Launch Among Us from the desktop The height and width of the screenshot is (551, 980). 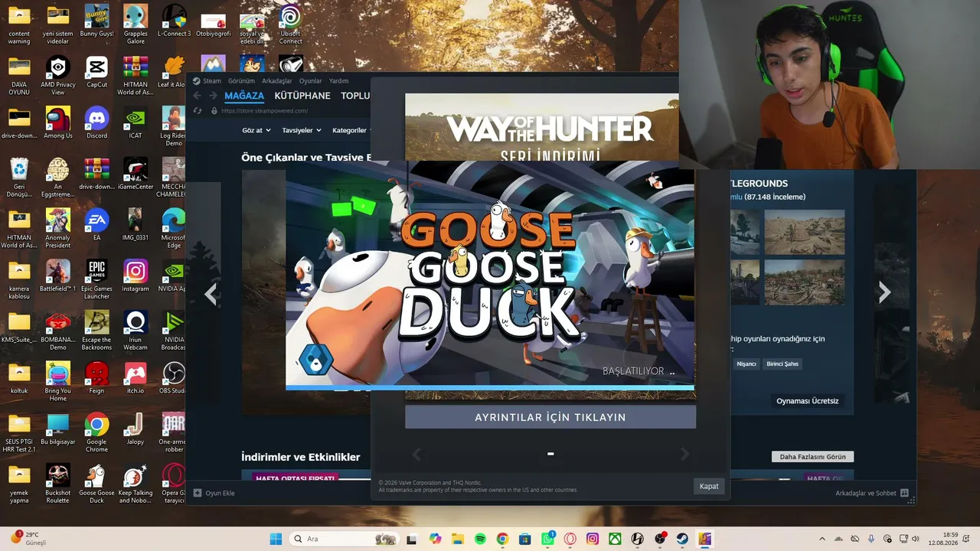58,122
